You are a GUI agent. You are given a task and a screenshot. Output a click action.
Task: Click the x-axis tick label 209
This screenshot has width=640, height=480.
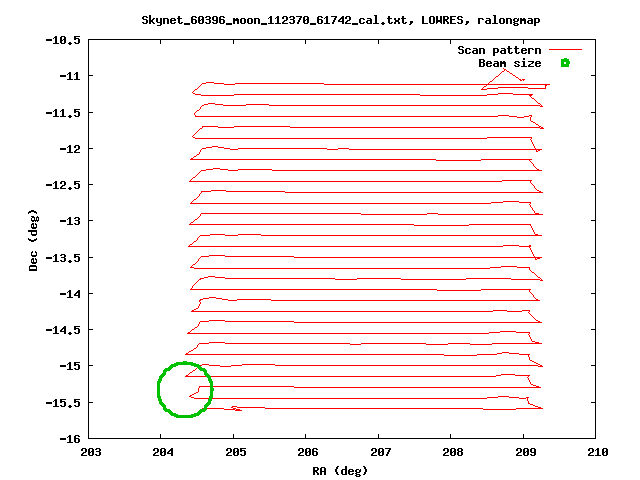coord(525,452)
